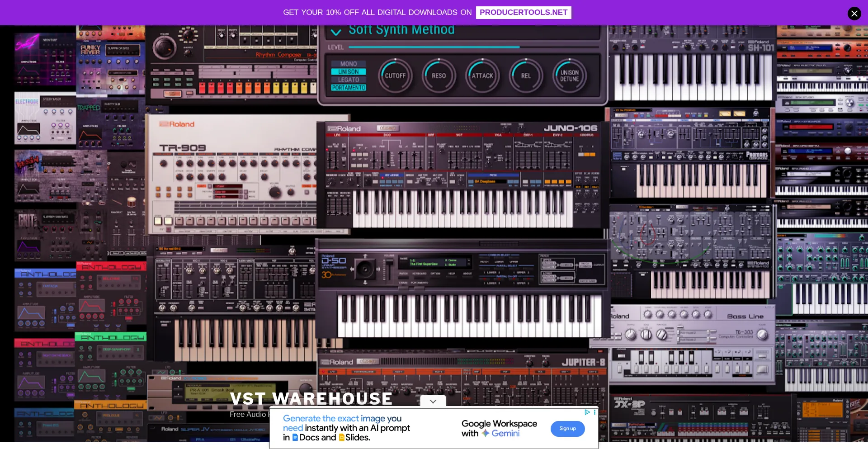Click the REL knob

pyautogui.click(x=526, y=76)
